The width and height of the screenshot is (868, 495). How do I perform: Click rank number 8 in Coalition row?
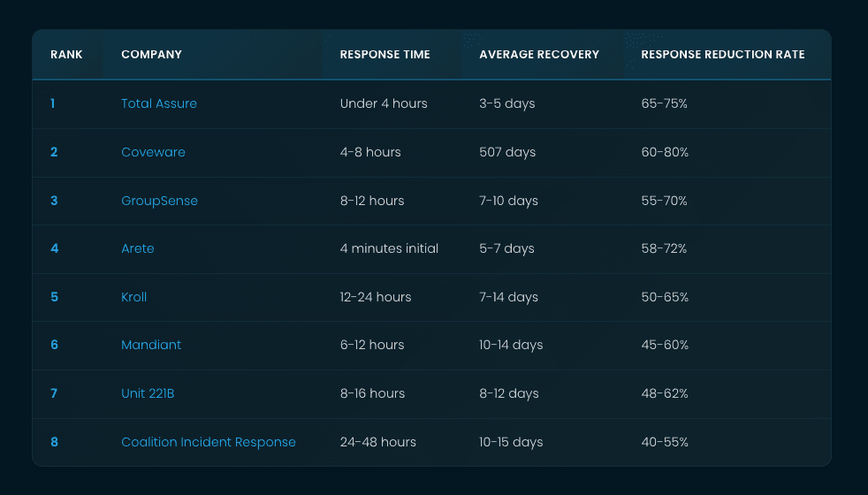pos(54,442)
